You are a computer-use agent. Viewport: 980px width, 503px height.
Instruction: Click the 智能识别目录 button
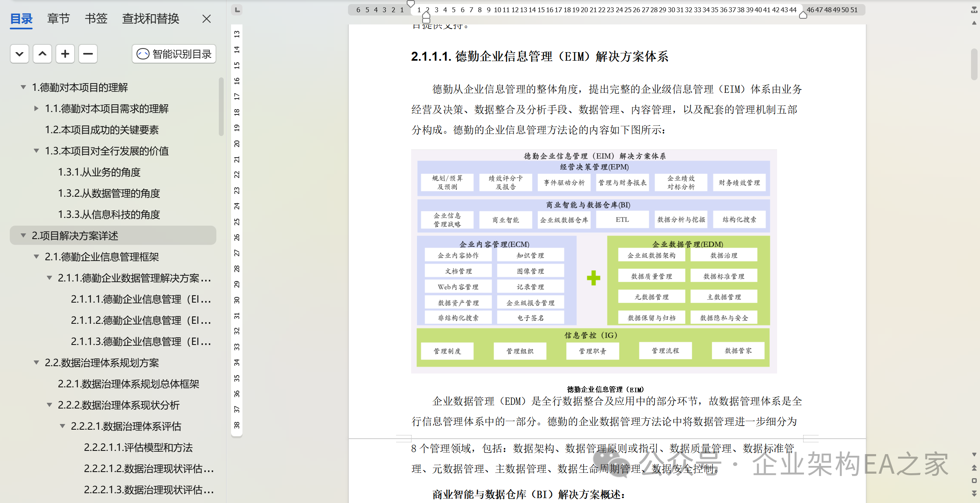(174, 54)
